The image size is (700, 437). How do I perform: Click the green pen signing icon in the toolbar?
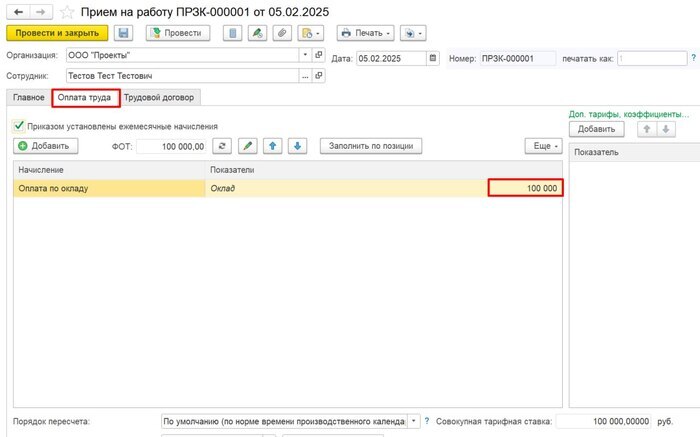click(257, 33)
